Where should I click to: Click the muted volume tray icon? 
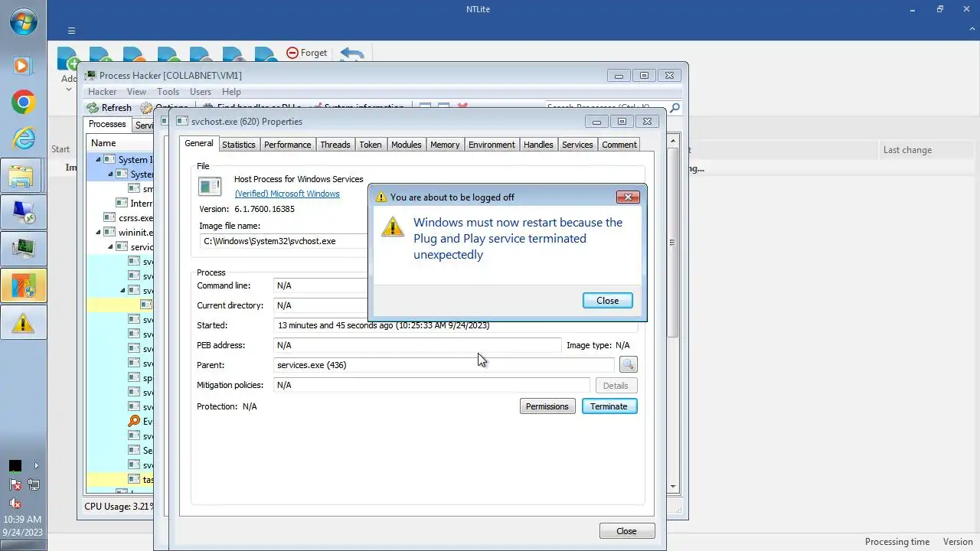click(x=15, y=503)
